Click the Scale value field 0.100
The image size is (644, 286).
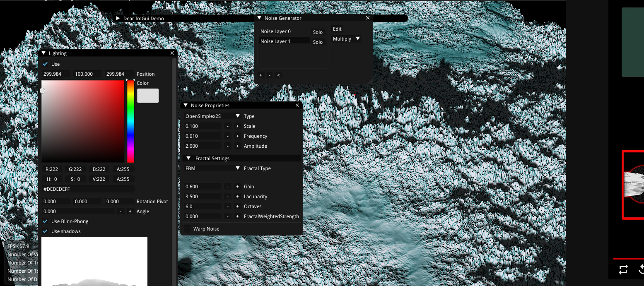tap(203, 126)
